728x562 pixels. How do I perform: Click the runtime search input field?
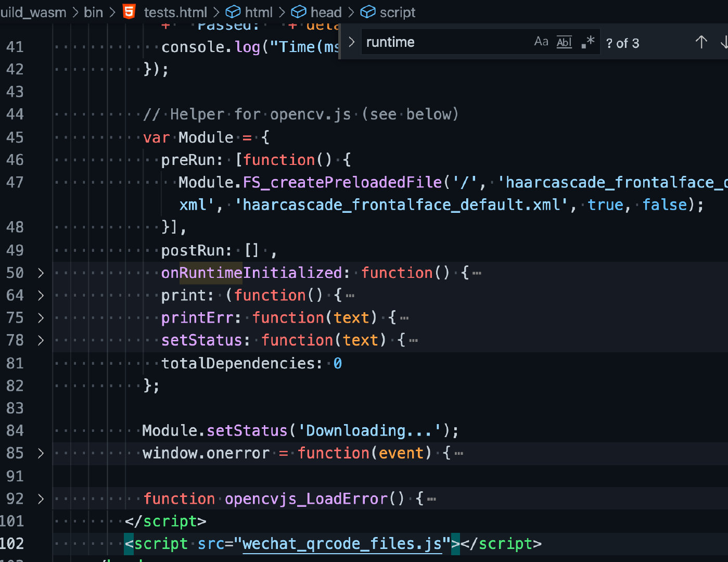point(442,42)
